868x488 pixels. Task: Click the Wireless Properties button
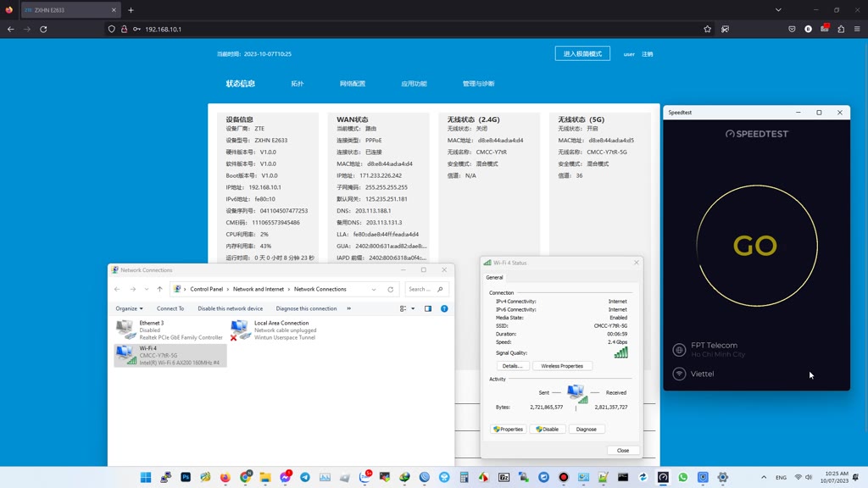562,366
